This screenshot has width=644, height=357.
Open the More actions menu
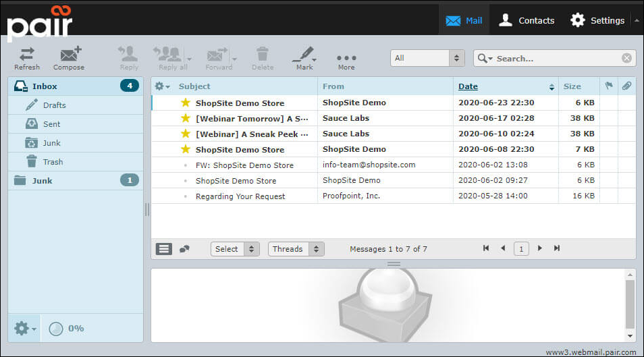pyautogui.click(x=346, y=61)
